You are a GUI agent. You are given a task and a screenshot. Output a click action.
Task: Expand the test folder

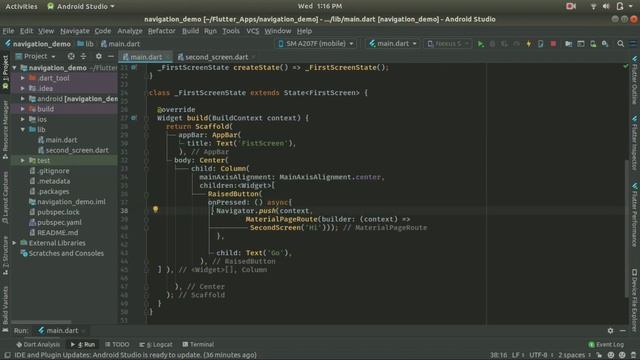click(x=23, y=160)
